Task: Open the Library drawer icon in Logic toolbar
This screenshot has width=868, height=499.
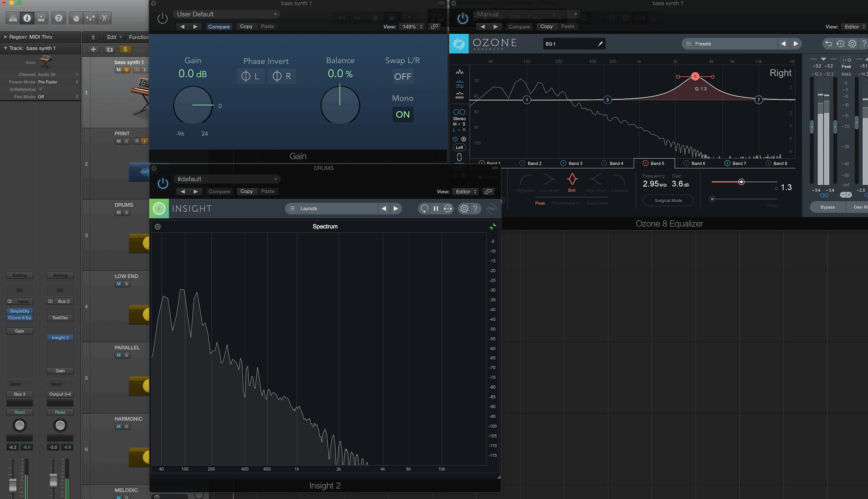Action: click(x=13, y=18)
